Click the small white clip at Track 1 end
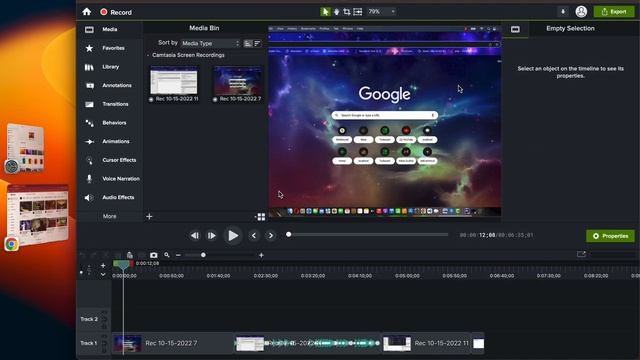 pyautogui.click(x=478, y=343)
